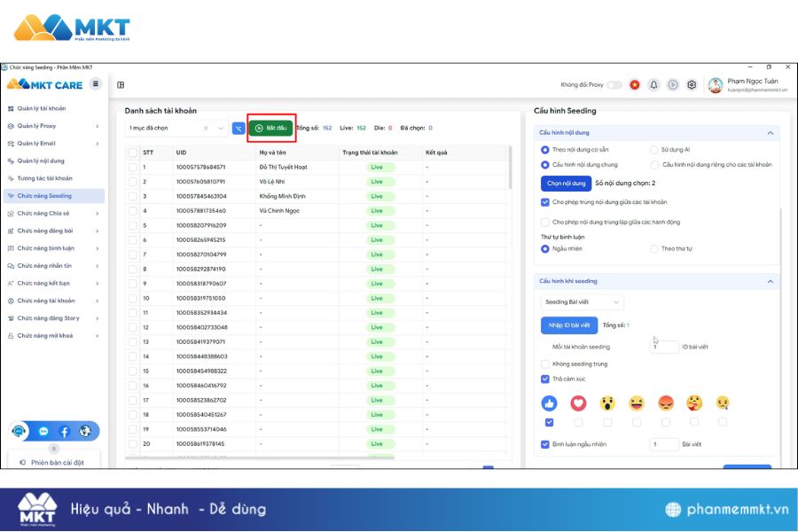Toggle the Không đổi Proxy switch

pyautogui.click(x=614, y=85)
